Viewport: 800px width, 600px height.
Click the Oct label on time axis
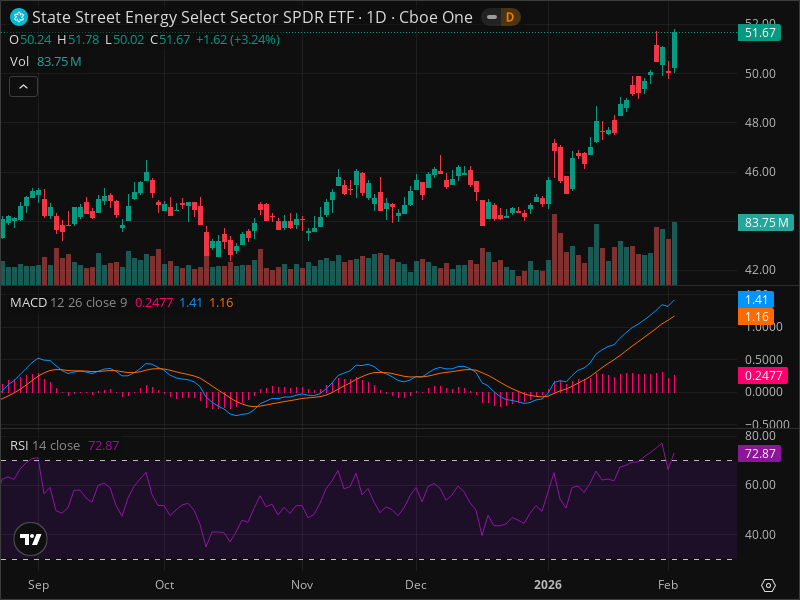(164, 585)
